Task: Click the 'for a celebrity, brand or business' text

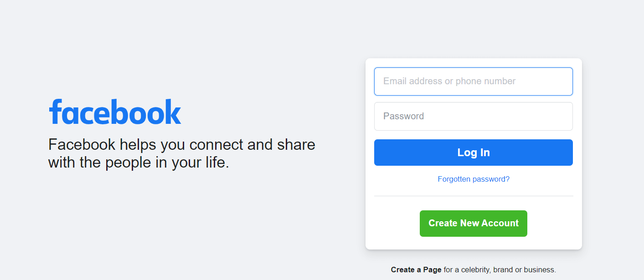Action: 500,270
